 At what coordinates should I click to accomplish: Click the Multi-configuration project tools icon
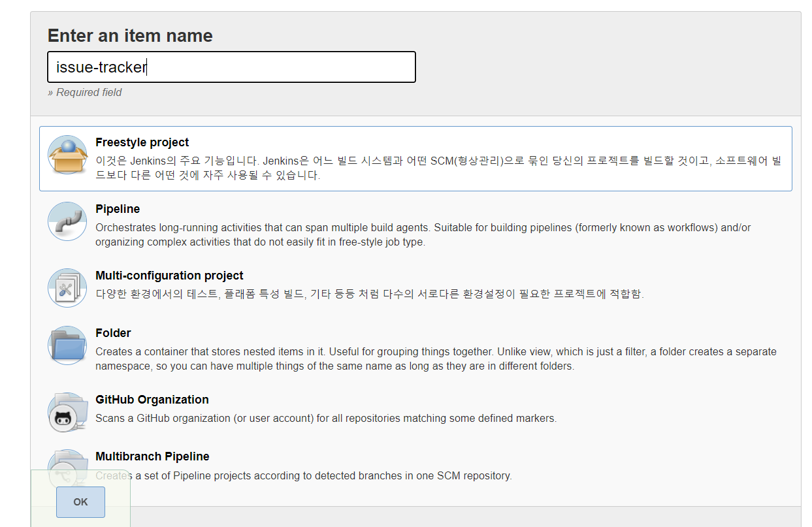[67, 288]
